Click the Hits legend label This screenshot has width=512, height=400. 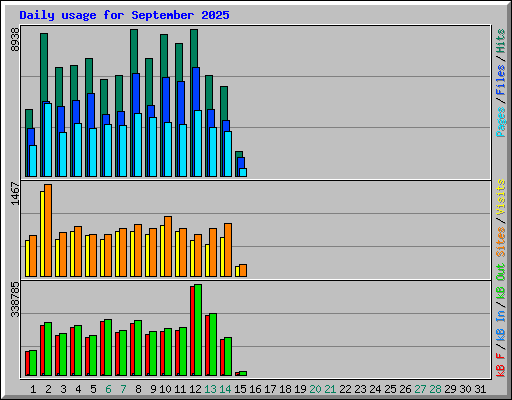coord(501,41)
